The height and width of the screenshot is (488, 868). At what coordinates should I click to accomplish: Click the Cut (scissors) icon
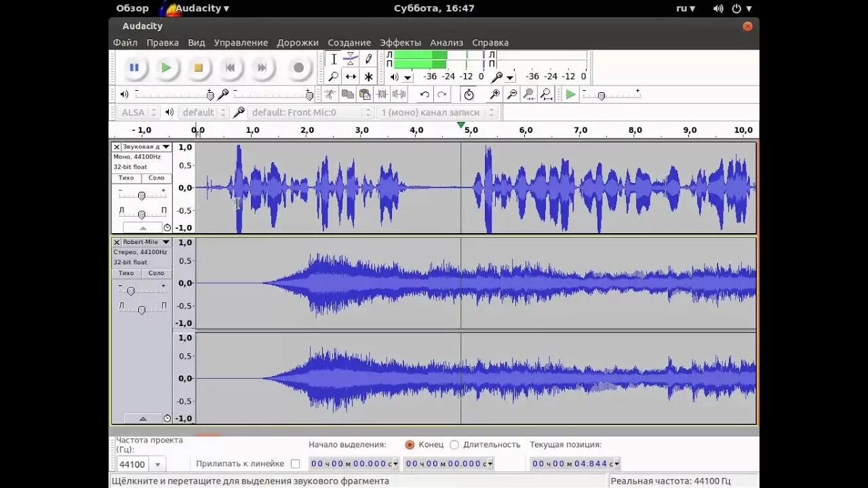(x=330, y=95)
